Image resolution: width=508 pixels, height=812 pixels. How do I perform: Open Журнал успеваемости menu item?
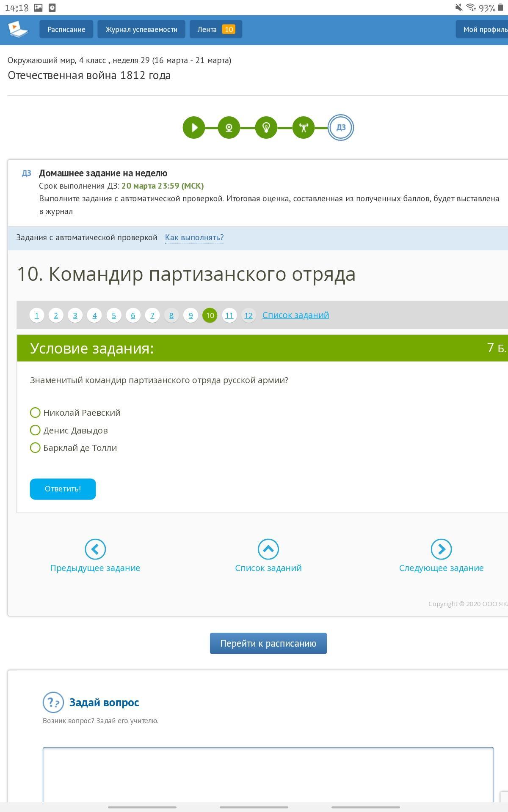141,29
